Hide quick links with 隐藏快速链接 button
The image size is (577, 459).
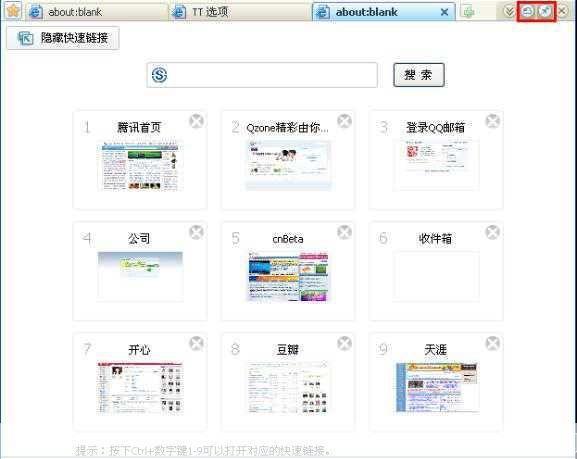coord(63,38)
